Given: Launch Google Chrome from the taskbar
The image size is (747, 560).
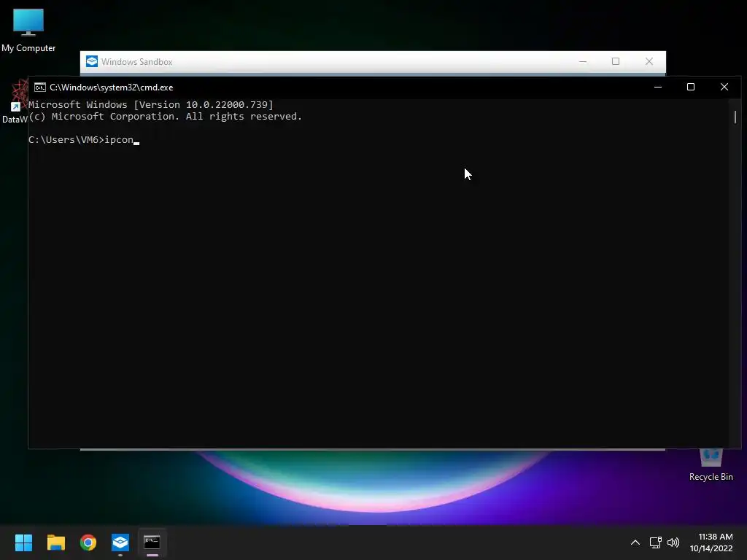Looking at the screenshot, I should 88,542.
